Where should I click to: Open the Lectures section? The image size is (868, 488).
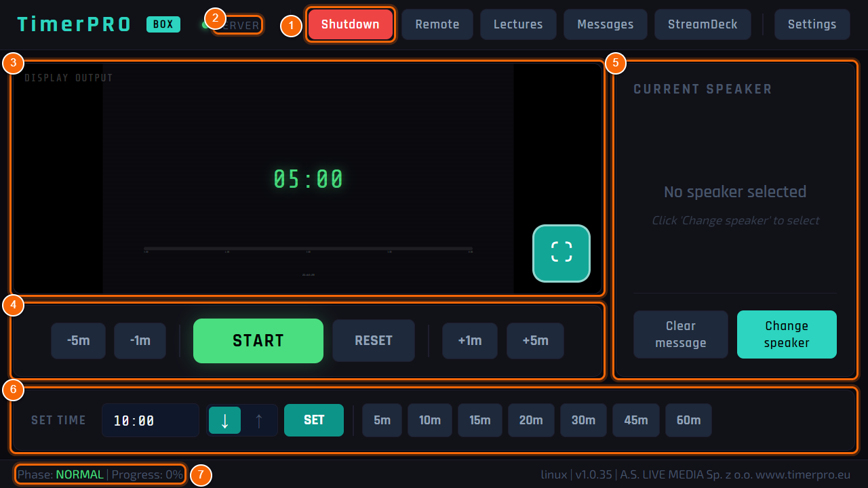click(x=518, y=24)
